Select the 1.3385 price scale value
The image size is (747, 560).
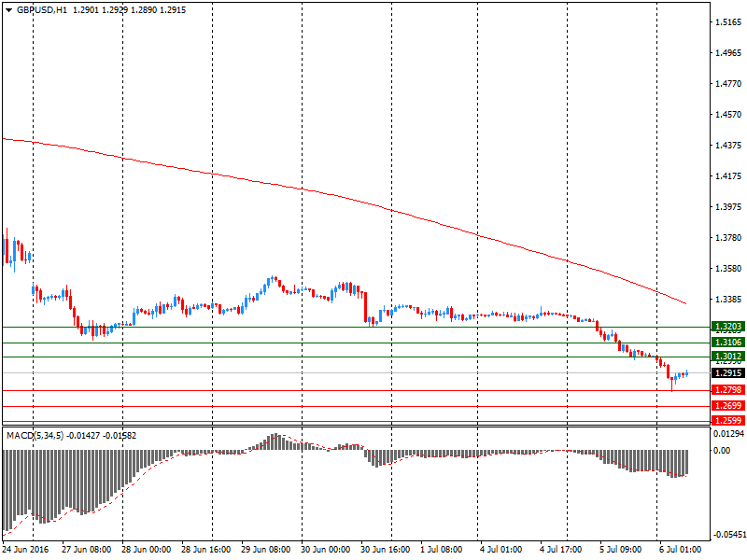728,300
